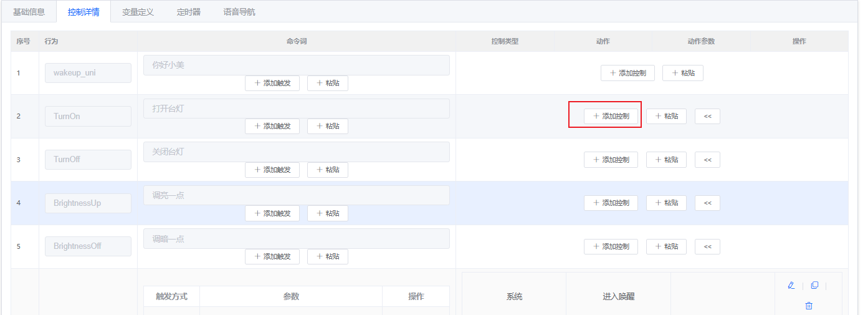Select the 你好小美 command input field
Image resolution: width=868 pixels, height=315 pixels.
296,65
